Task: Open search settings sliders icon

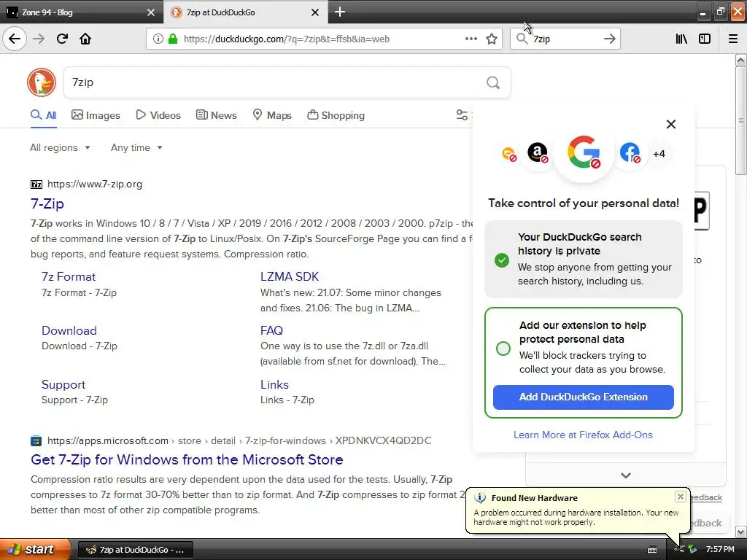Action: pos(462,114)
